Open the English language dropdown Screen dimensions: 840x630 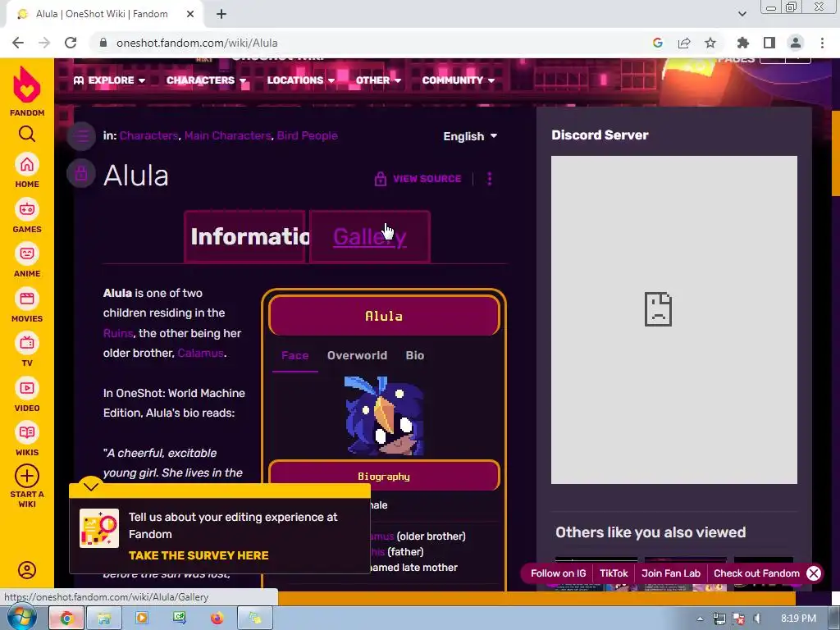tap(470, 137)
